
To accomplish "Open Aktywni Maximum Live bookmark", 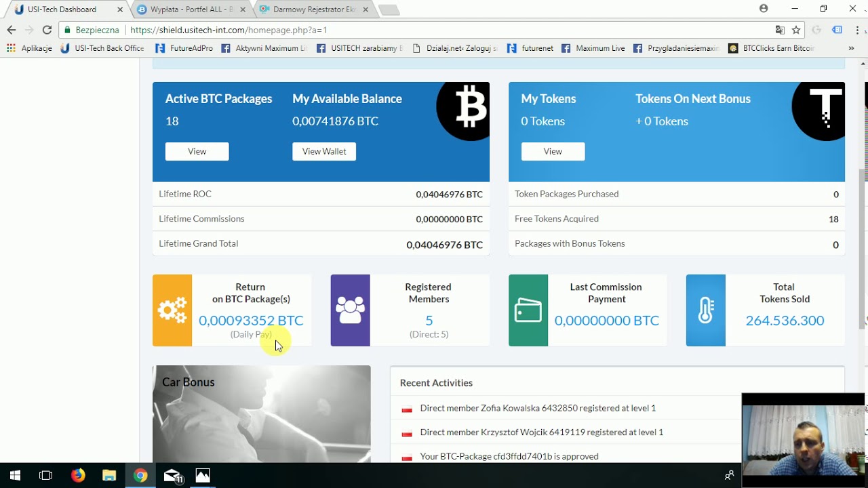I will point(264,48).
